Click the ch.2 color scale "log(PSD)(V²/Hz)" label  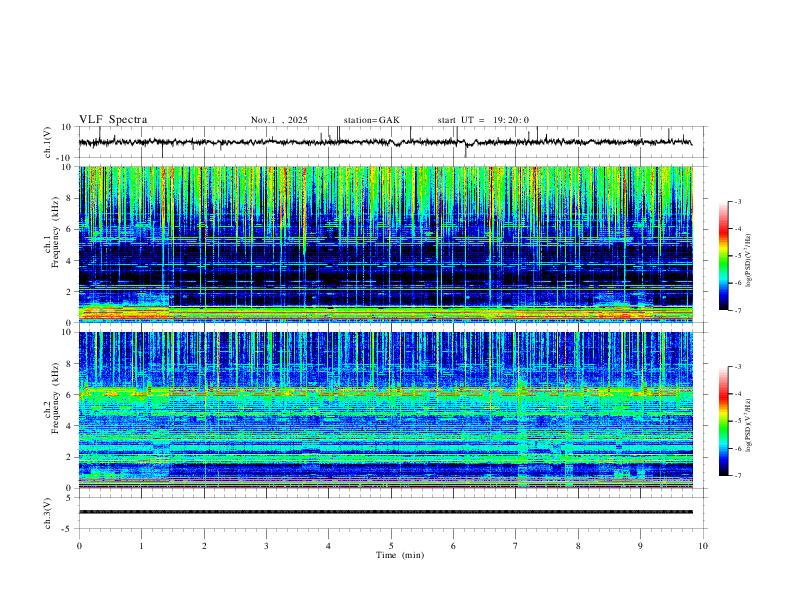coord(749,426)
